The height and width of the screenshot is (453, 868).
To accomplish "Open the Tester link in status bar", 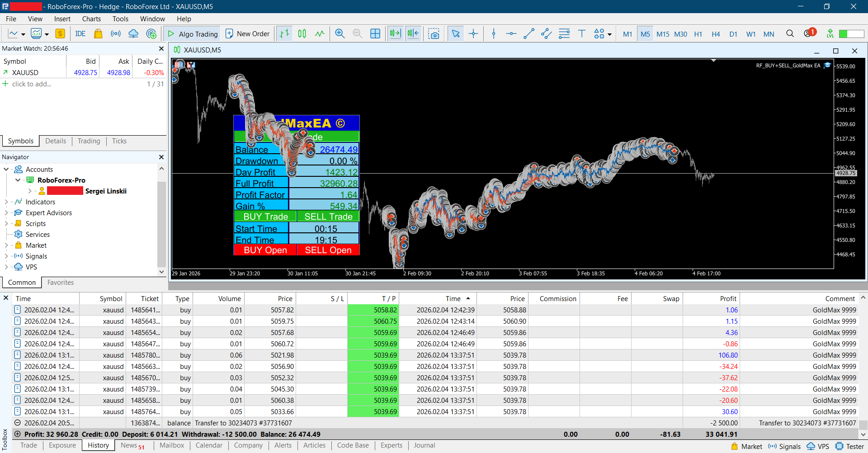I will (849, 446).
